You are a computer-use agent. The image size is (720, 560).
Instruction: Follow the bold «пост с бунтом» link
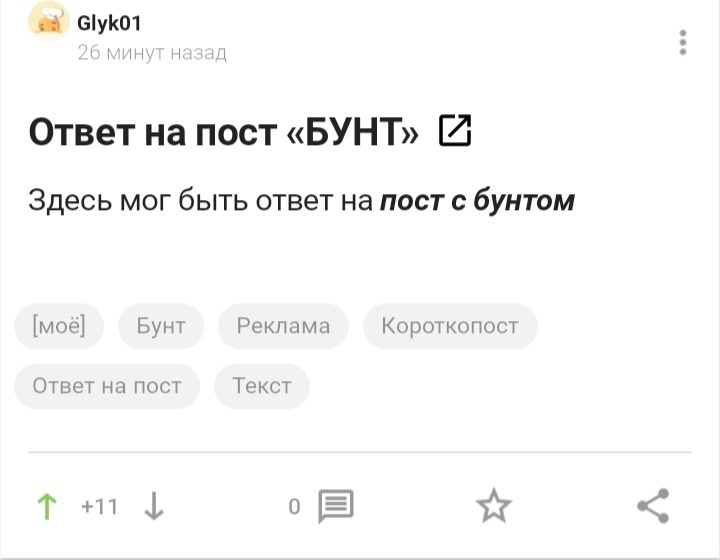[477, 201]
